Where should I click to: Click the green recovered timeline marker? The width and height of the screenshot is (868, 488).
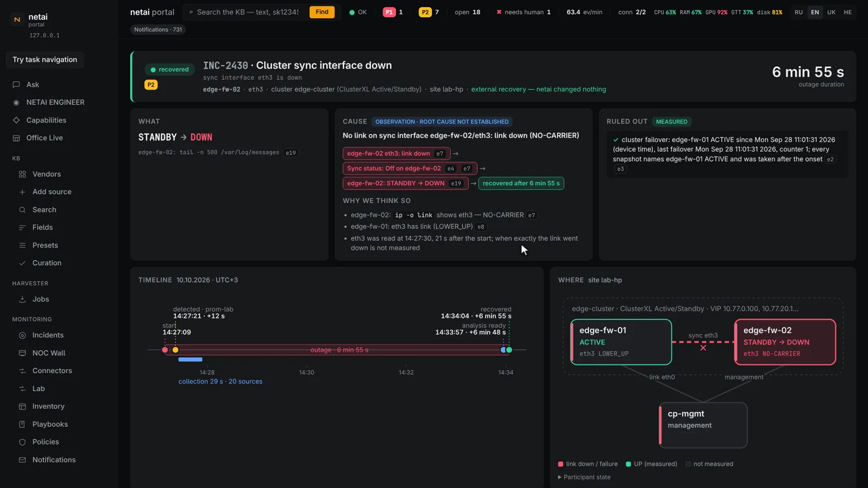click(509, 350)
